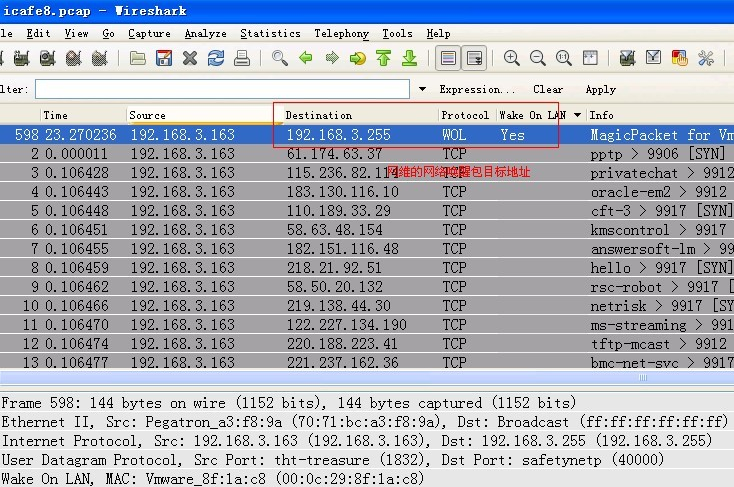Save the capture file

164,59
